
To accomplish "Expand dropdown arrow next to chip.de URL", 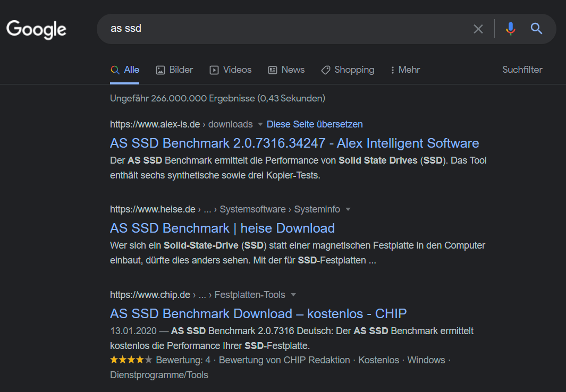I will pos(293,295).
